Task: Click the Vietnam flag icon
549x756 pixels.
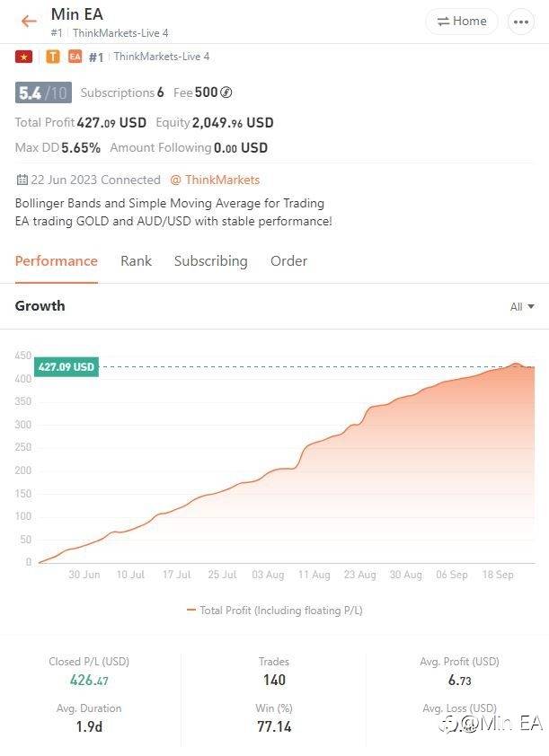Action: [24, 57]
